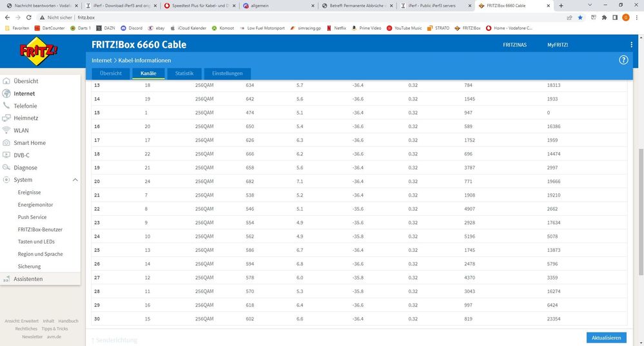The image size is (644, 346).
Task: Open the FRITZ!NAS link
Action: [514, 44]
